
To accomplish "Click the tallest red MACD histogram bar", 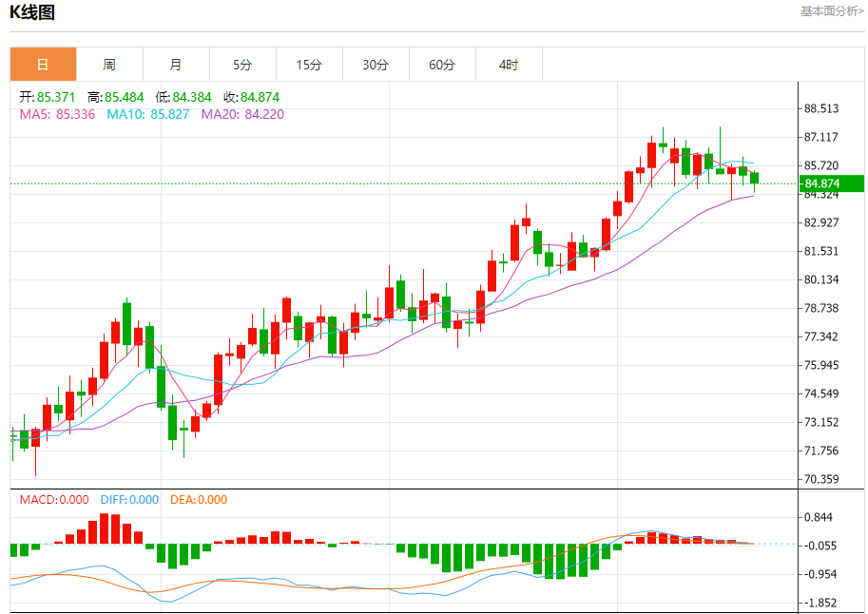I will 104,528.
